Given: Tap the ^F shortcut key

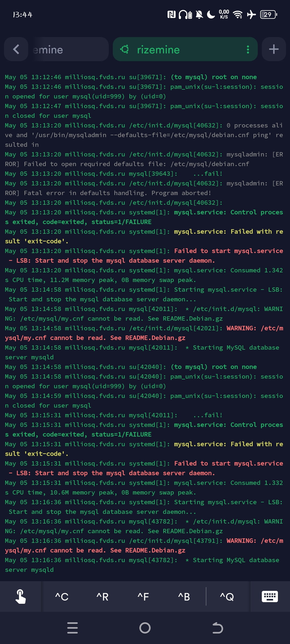Looking at the screenshot, I should [143, 597].
